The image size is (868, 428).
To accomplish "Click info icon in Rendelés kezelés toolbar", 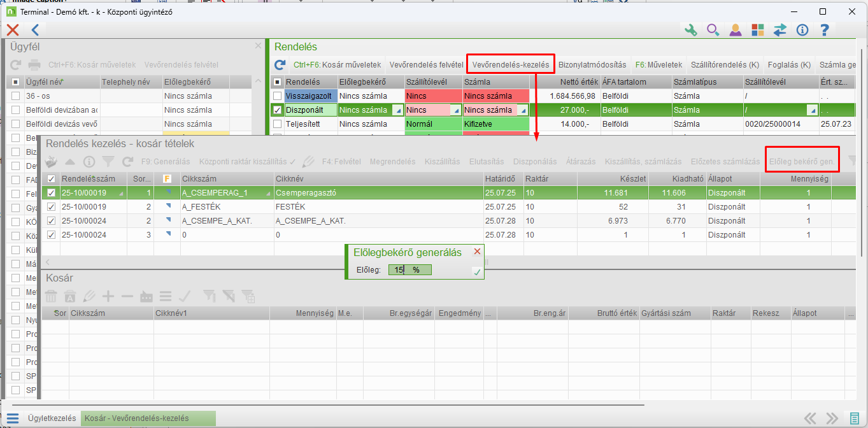I will (90, 162).
